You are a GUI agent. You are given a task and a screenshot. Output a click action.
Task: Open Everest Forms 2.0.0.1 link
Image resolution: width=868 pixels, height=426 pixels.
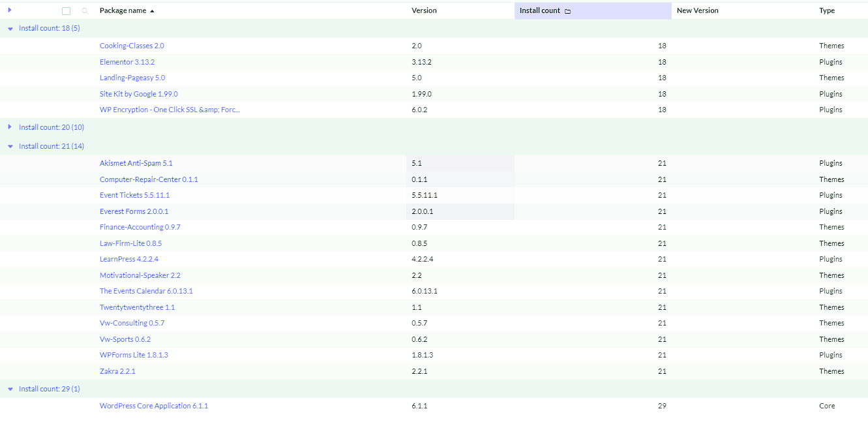point(134,211)
